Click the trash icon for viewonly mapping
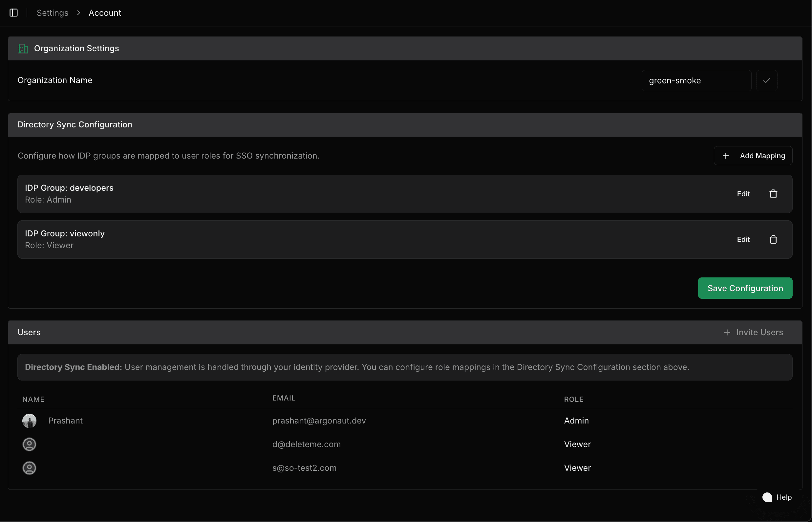This screenshot has width=812, height=522. [x=773, y=239]
